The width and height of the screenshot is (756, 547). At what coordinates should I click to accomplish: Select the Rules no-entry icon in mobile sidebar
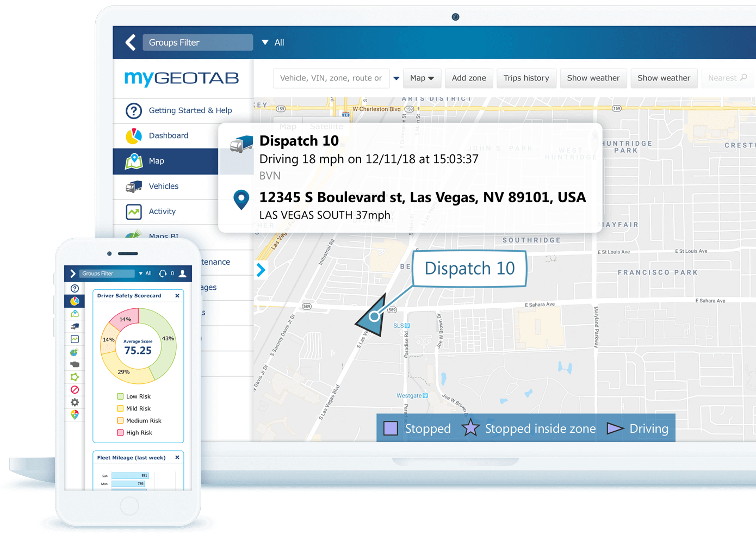74,389
